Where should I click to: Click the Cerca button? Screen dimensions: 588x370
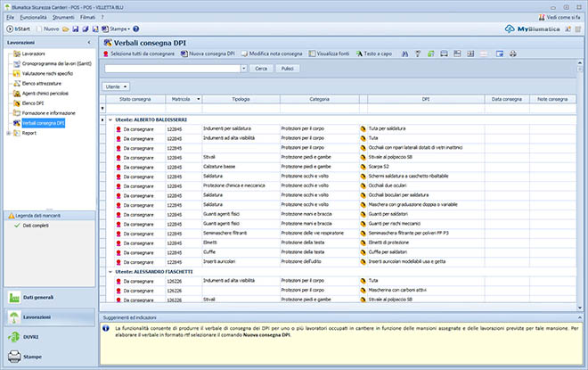[x=261, y=68]
